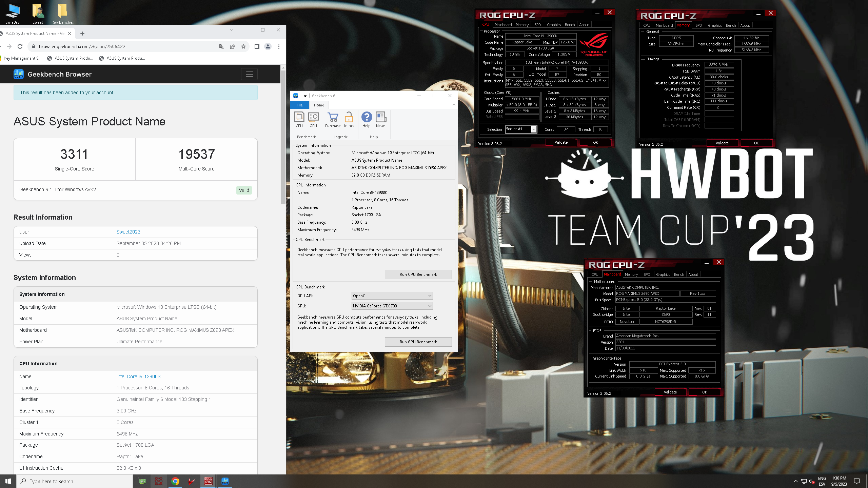
Task: Click the ENG ESV language indicator in the taskbar
Action: click(822, 481)
